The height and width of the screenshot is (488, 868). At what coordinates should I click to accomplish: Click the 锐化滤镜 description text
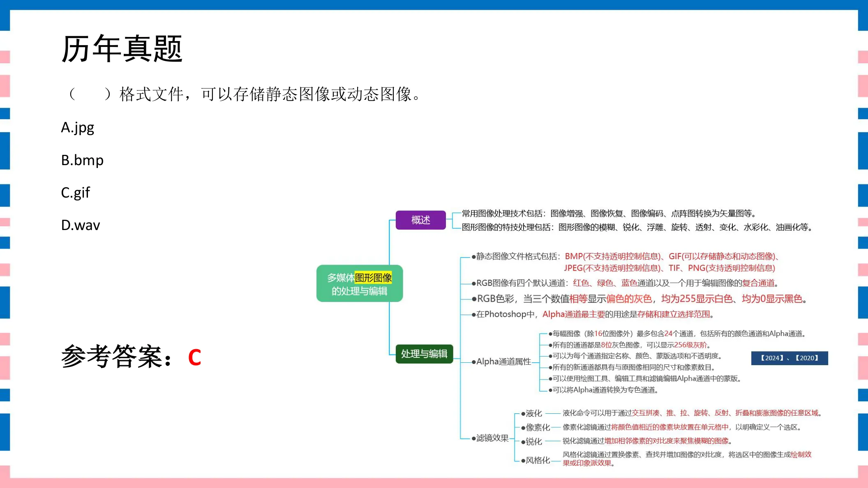pyautogui.click(x=648, y=441)
